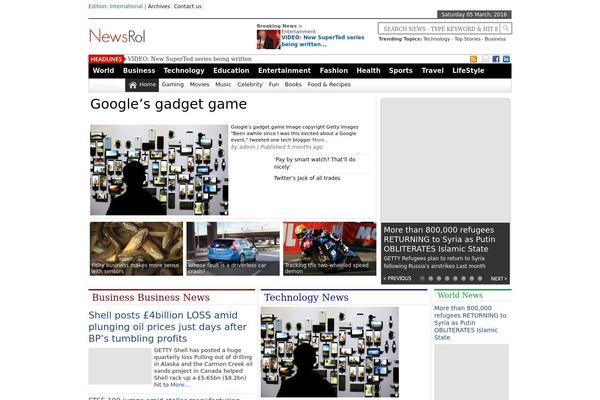Click the breaking news thumbnail image
The image size is (600, 400).
[x=268, y=39]
